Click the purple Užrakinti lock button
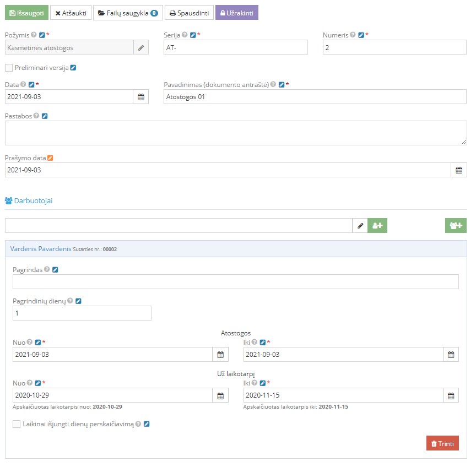 click(237, 13)
